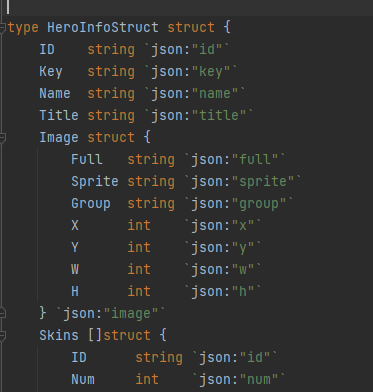The height and width of the screenshot is (392, 373).
Task: Click the json tag value "image"
Action: point(131,314)
